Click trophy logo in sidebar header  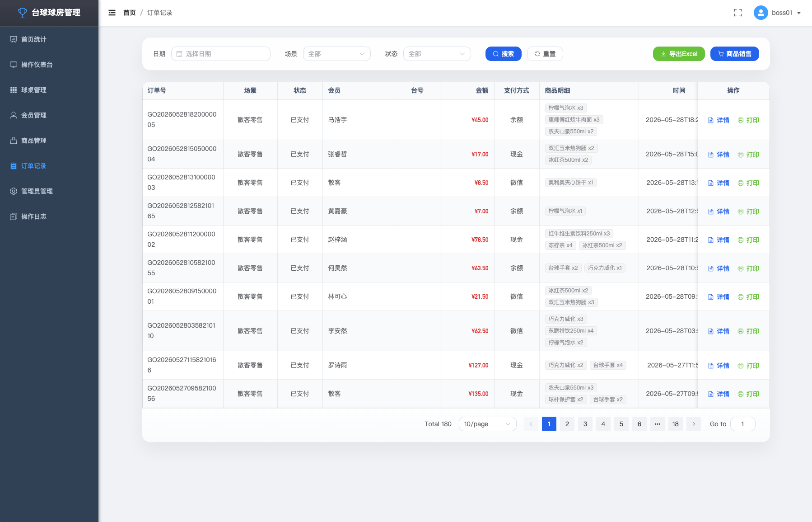click(x=23, y=13)
